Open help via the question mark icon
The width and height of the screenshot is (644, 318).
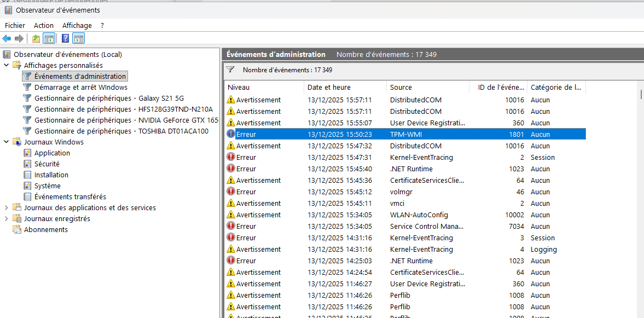pyautogui.click(x=65, y=39)
